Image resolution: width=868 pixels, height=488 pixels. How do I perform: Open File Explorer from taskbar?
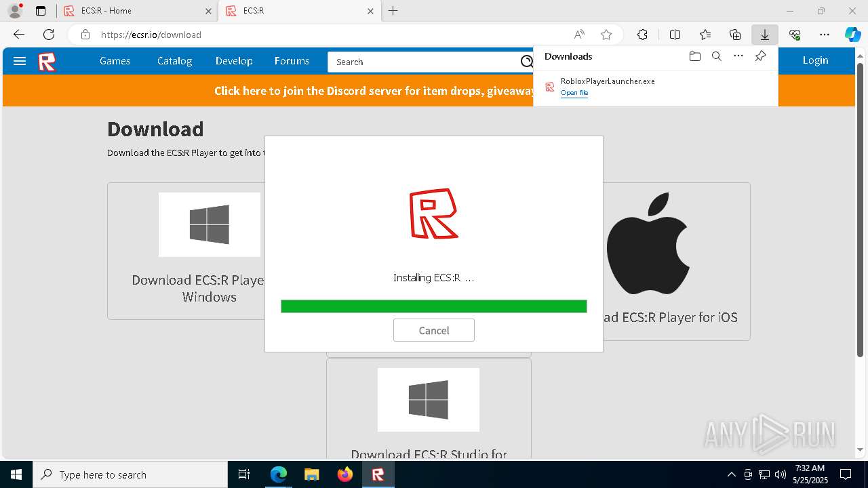(x=311, y=474)
